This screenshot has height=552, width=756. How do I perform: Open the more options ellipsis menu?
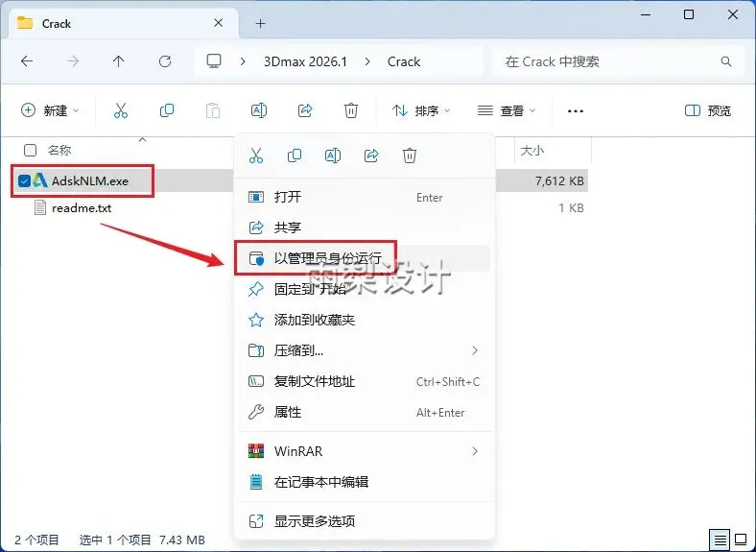click(x=576, y=111)
